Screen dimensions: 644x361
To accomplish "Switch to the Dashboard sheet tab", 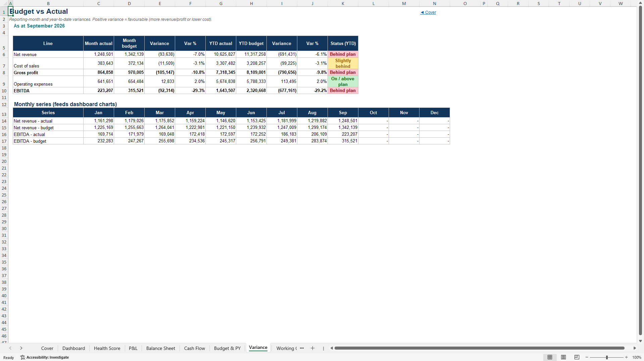I will click(73, 348).
